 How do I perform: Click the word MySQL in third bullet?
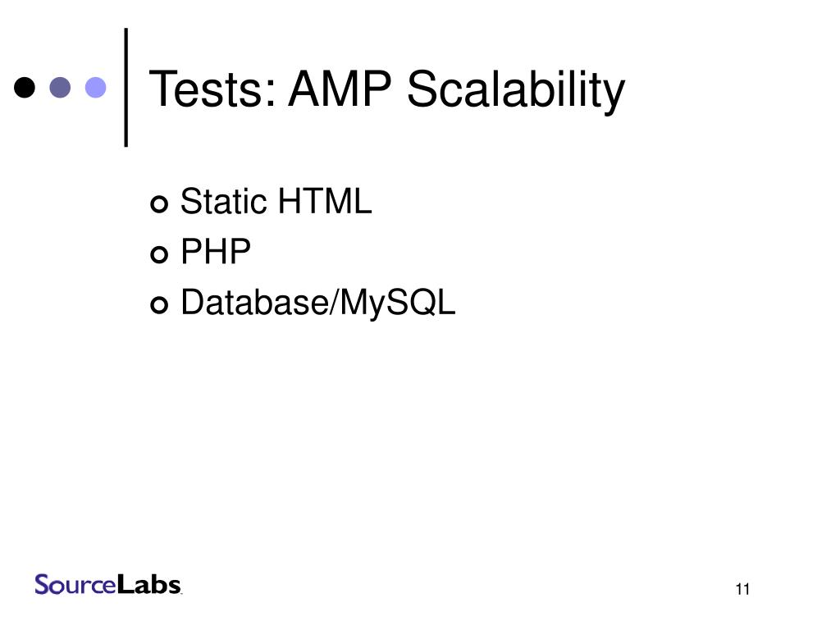point(398,304)
